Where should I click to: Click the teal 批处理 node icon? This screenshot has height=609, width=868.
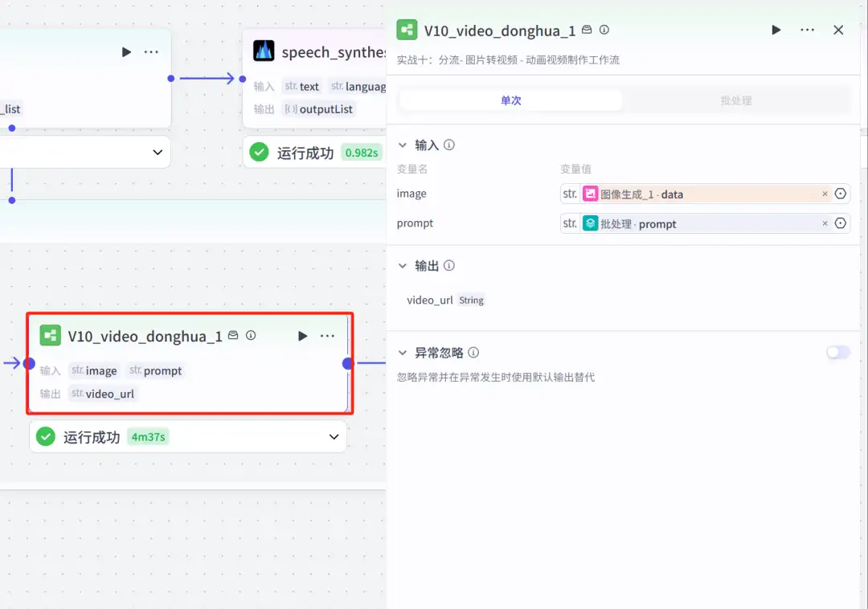(x=590, y=223)
